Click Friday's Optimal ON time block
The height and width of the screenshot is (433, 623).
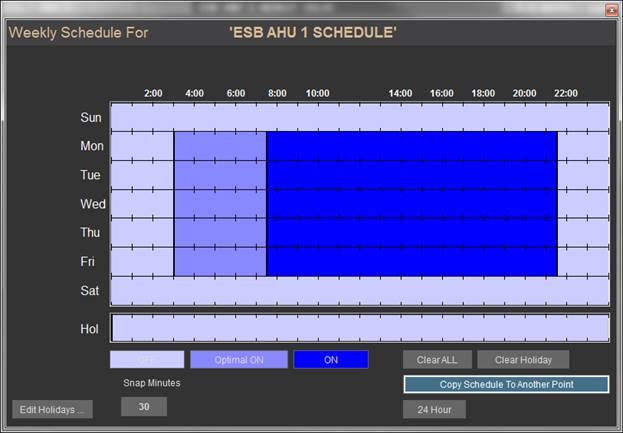[x=220, y=262]
